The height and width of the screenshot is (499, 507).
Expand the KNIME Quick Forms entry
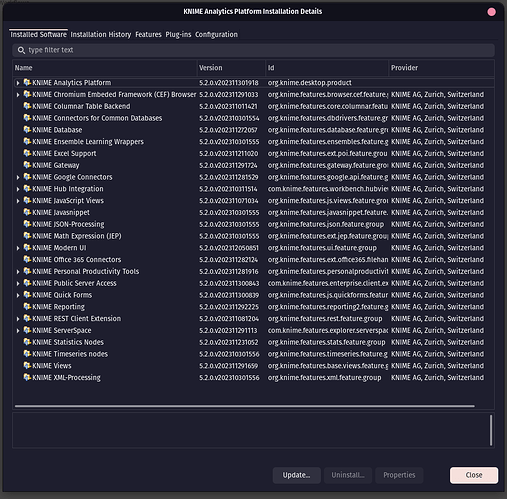pos(18,295)
